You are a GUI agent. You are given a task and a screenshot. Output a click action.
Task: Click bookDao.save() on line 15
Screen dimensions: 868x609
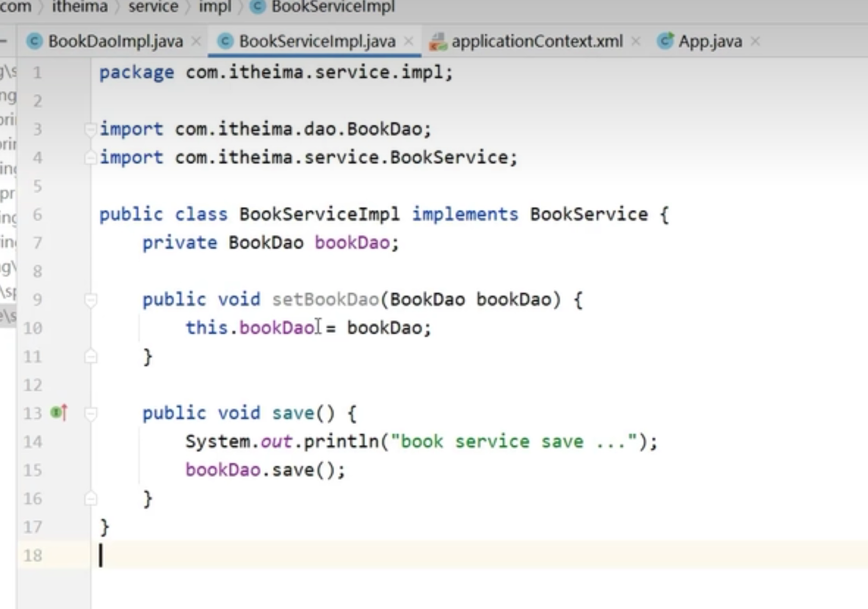(x=260, y=470)
